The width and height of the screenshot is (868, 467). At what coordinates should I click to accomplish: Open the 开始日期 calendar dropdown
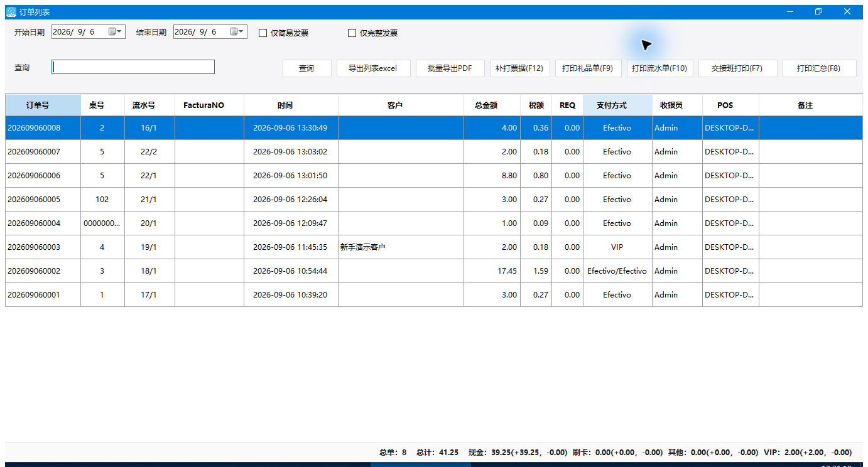(116, 31)
